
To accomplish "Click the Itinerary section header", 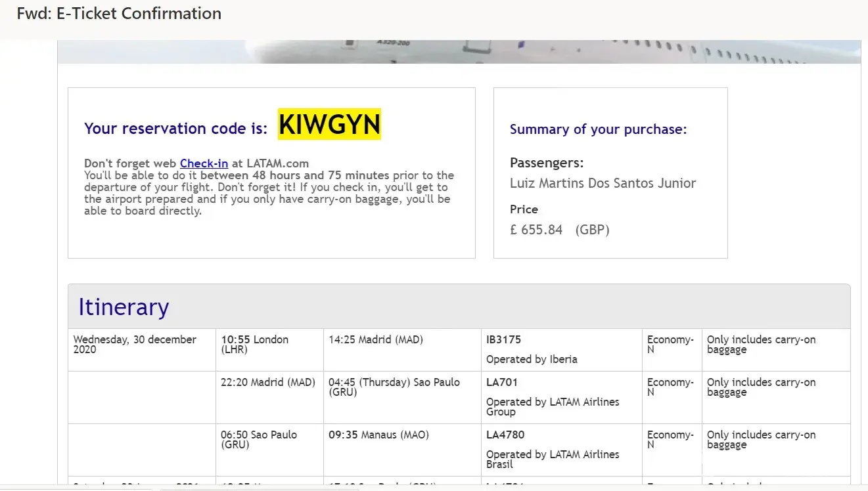I will (x=124, y=307).
